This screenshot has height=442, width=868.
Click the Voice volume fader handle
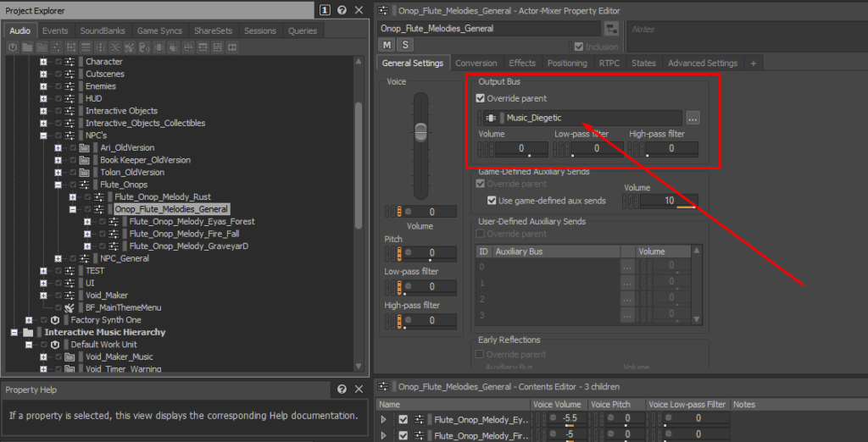point(420,130)
